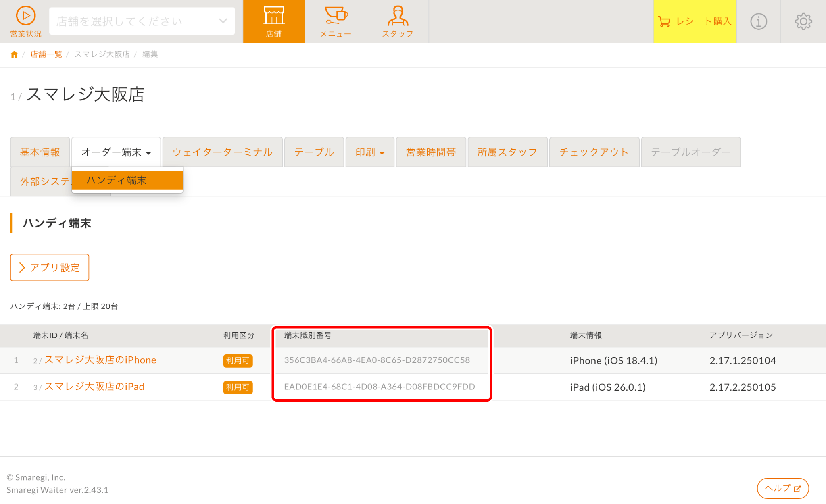The image size is (826, 504).
Task: Open the ウェイターターミナル tab
Action: coord(222,152)
